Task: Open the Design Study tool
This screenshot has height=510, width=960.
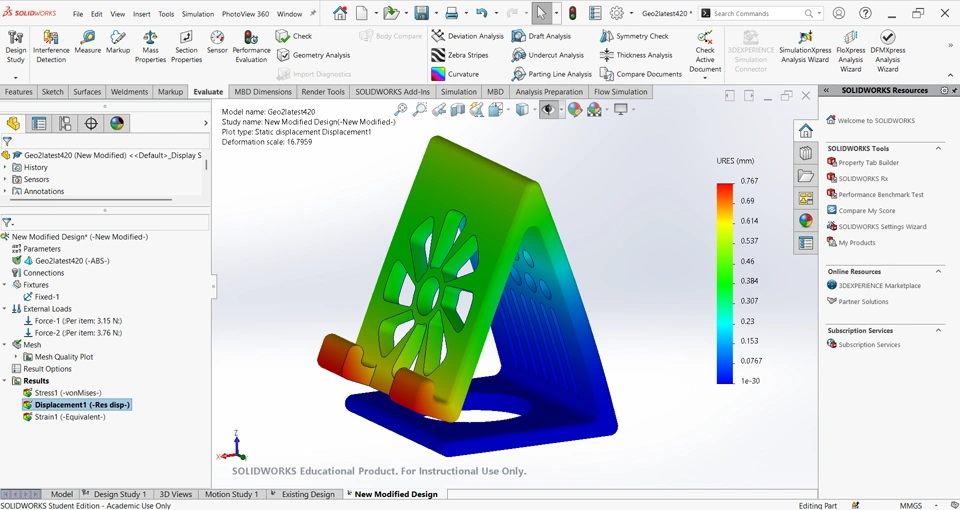Action: coord(15,48)
